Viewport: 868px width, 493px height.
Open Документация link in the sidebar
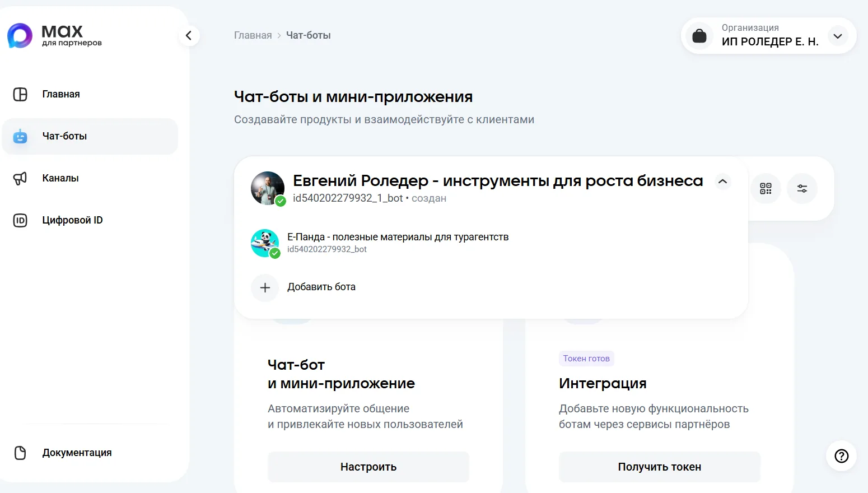[x=90, y=453]
